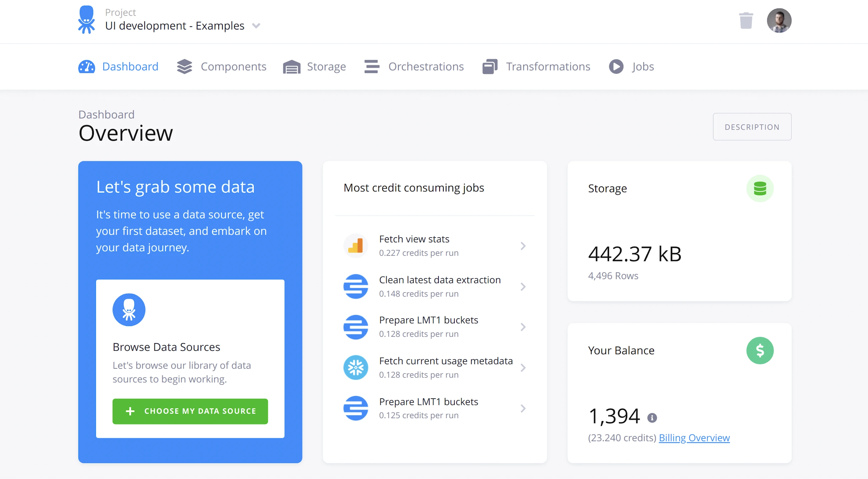
Task: Click the project name UI development - Examples
Action: [175, 26]
